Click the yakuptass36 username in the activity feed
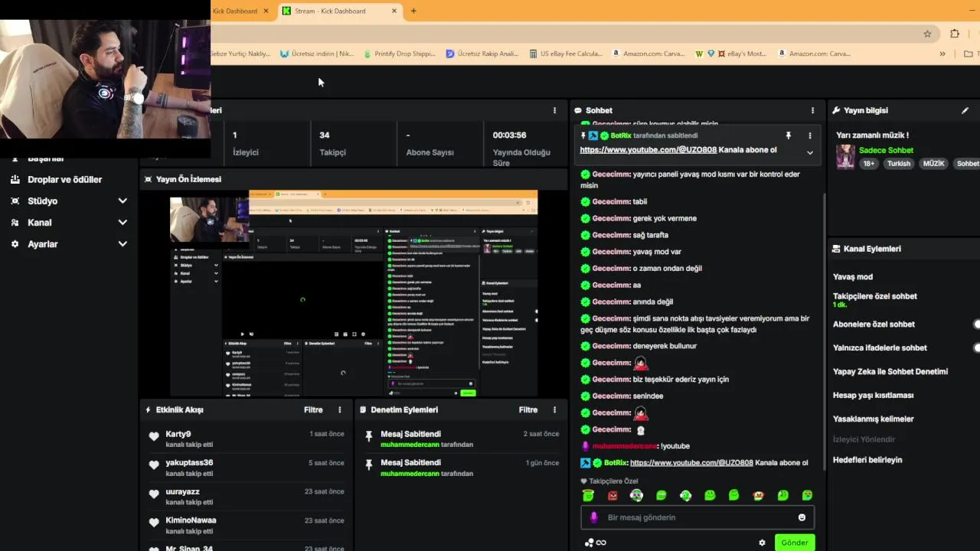Screen dimensions: 980x551 click(x=189, y=462)
